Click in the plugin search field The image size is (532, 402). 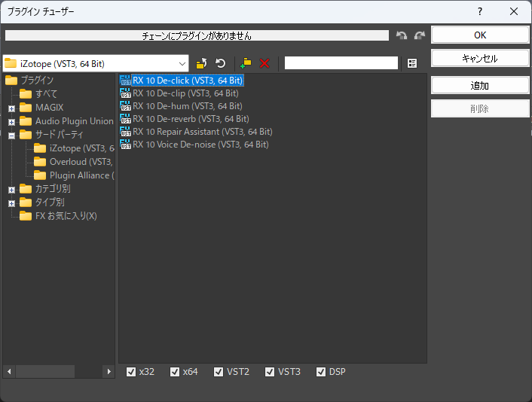(x=341, y=63)
